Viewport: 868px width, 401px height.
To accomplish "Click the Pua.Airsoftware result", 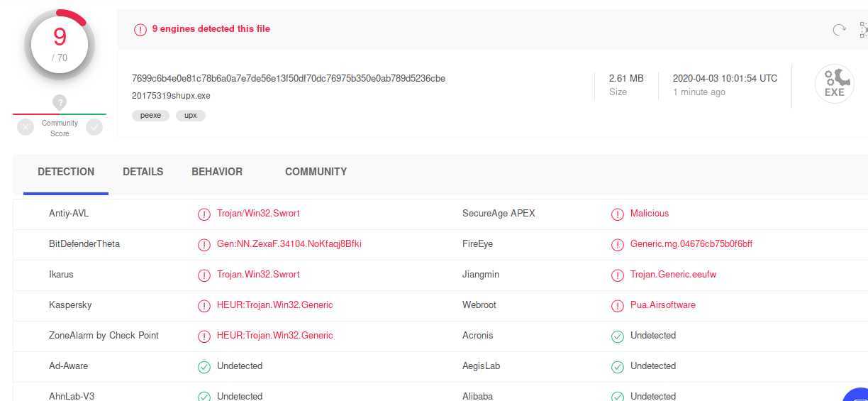I will [x=663, y=304].
